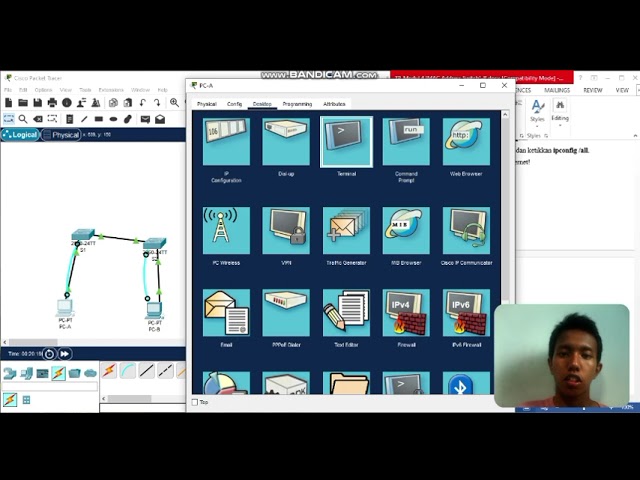Screen dimensions: 640x480
Task: Enable the Top checkbox in PC-A window
Action: [x=195, y=402]
